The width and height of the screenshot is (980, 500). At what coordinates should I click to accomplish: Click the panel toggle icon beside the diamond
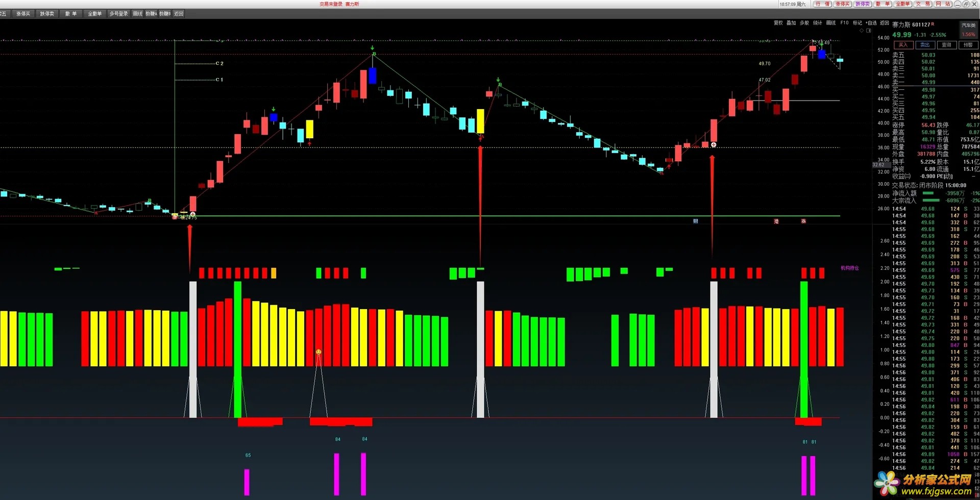point(869,31)
